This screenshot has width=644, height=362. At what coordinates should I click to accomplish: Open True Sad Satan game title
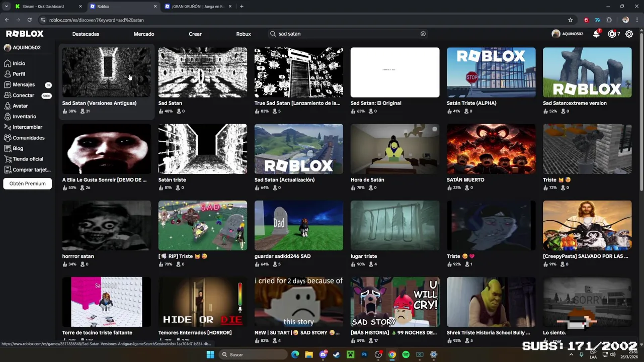297,103
